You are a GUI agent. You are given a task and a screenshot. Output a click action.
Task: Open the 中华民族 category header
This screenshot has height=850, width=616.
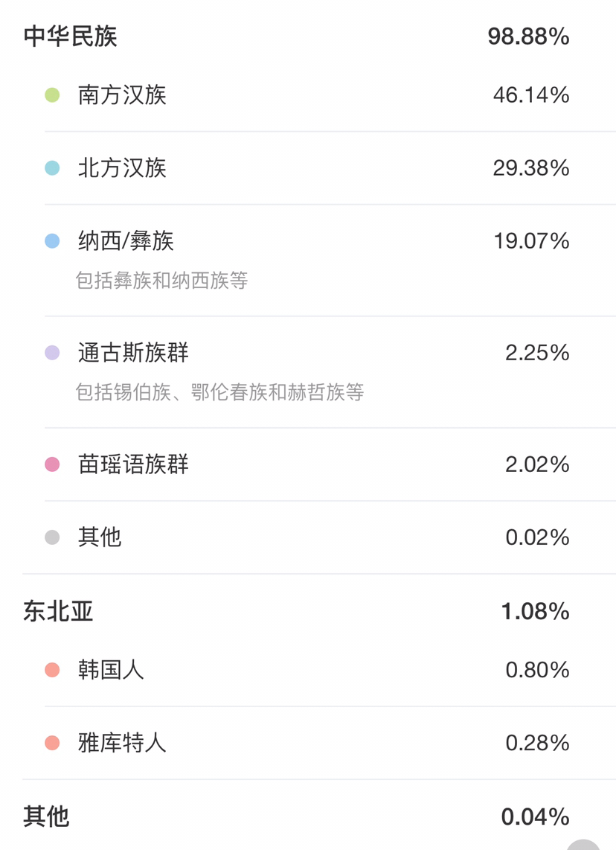pyautogui.click(x=71, y=36)
